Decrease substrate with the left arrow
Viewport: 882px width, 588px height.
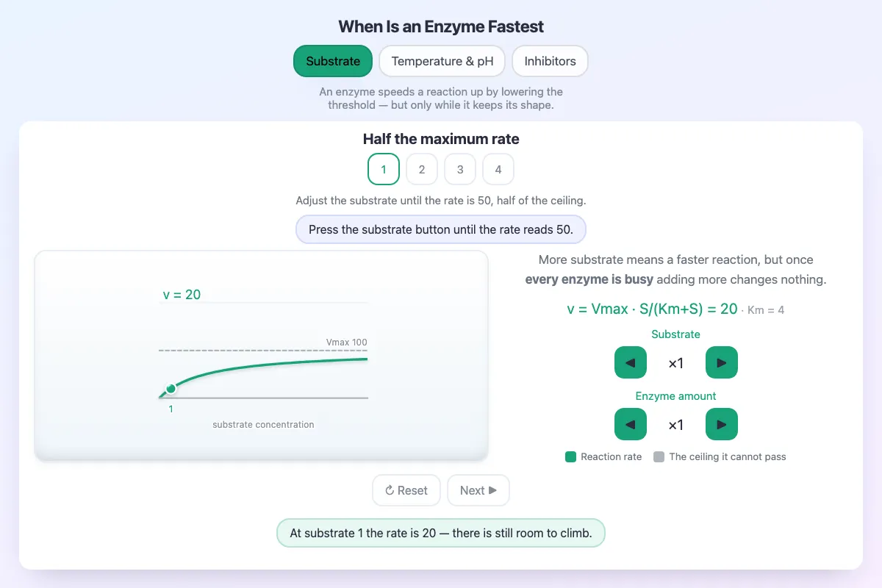[x=631, y=362]
